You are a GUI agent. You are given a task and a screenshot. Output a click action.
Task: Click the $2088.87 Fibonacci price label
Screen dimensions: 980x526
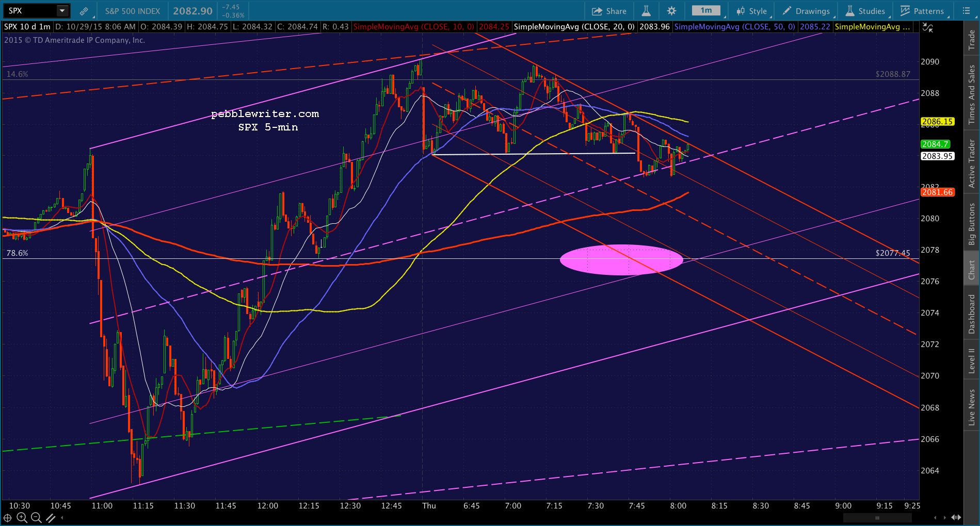893,74
